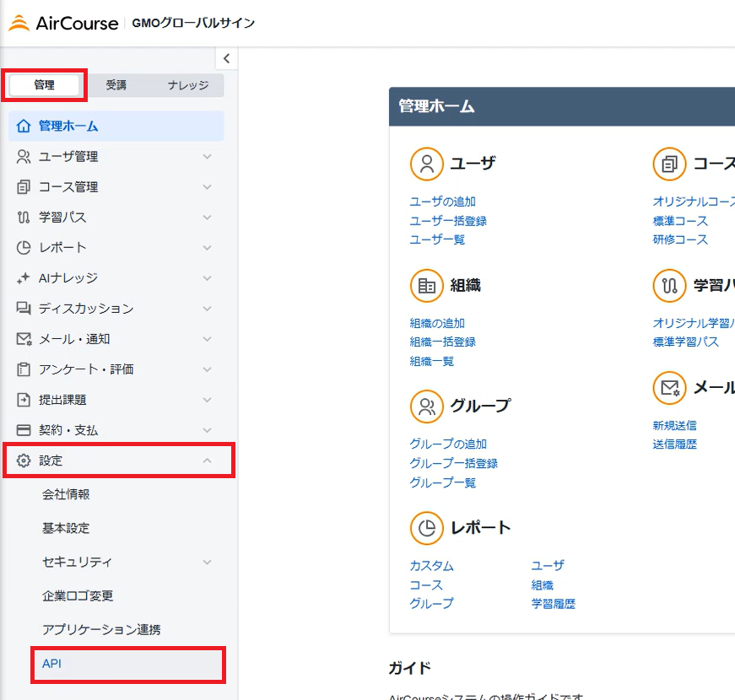The width and height of the screenshot is (735, 700).
Task: Open the 組織の追加 link
Action: (437, 323)
